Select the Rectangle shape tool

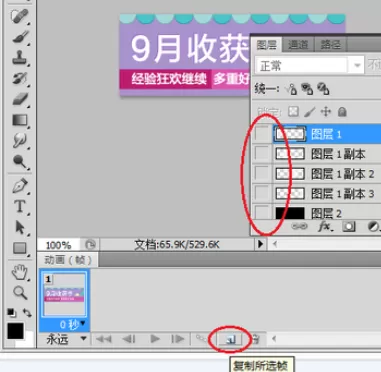[19, 248]
